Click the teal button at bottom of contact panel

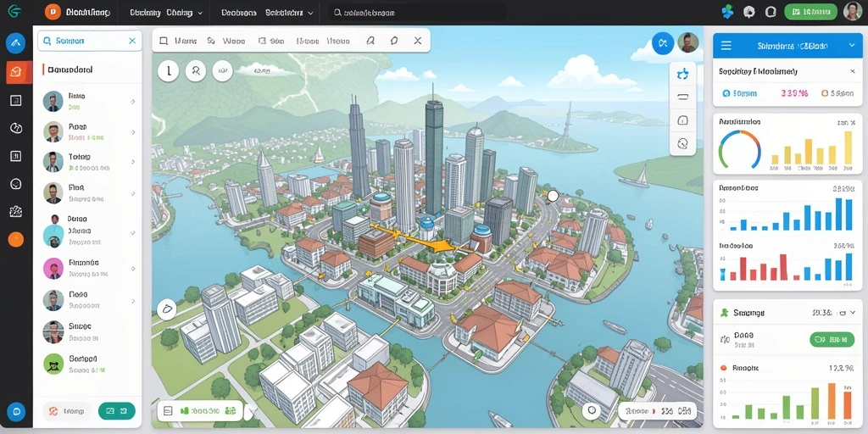(117, 411)
